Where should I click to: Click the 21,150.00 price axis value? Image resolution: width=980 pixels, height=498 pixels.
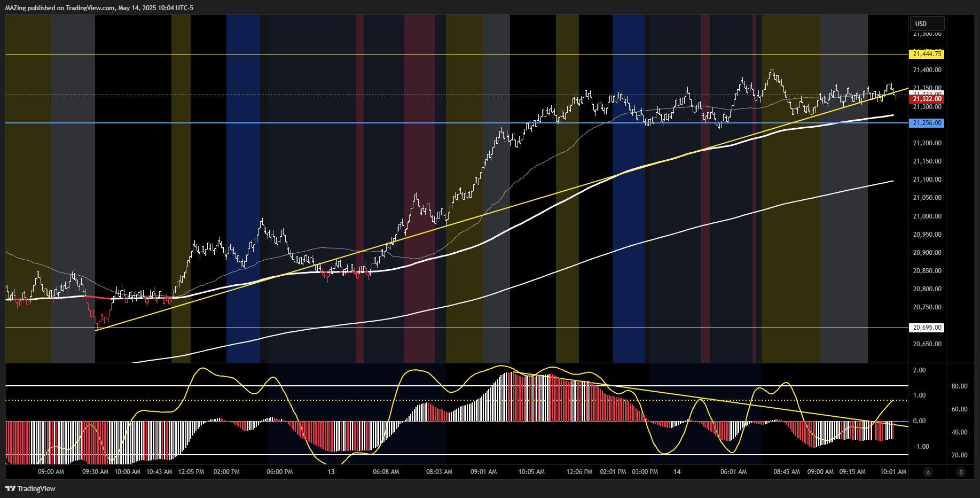point(927,161)
